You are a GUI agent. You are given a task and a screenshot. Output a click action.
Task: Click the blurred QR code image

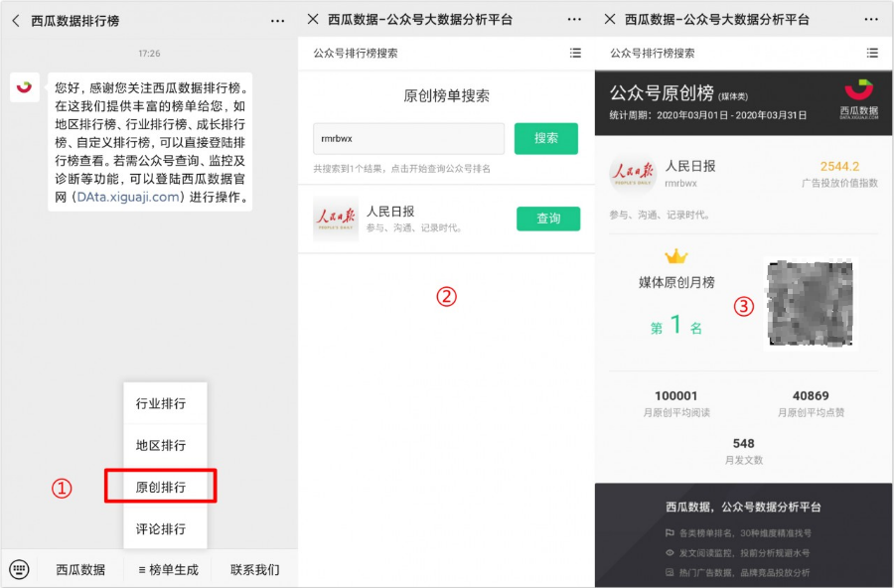coord(810,303)
